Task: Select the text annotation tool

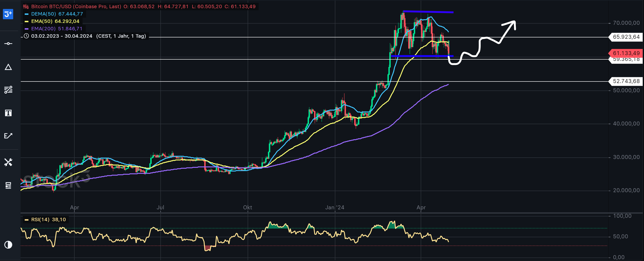Action: (8, 113)
